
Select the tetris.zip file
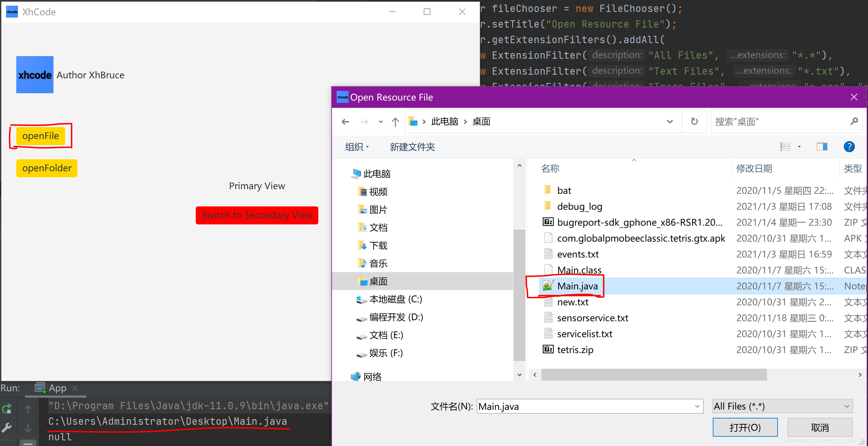(575, 350)
